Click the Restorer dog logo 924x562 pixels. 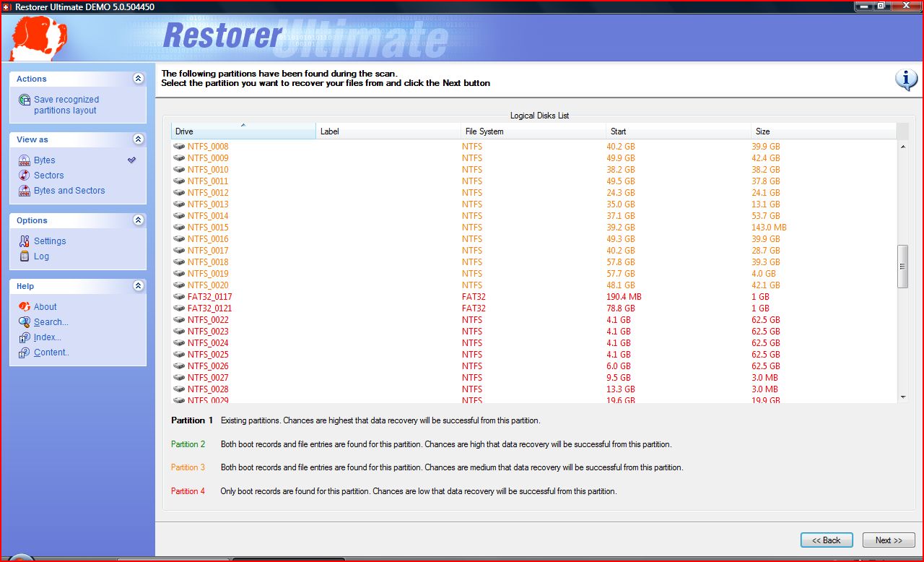pos(39,39)
